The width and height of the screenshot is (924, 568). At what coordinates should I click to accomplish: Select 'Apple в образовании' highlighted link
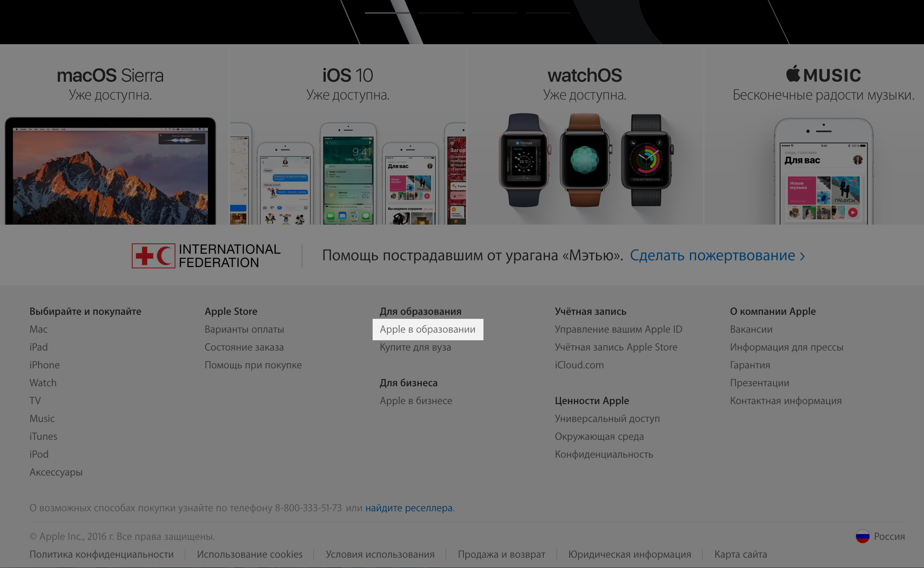tap(428, 329)
